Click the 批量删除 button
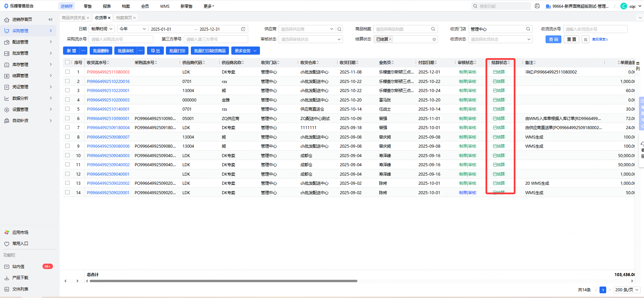The image size is (644, 298). pyautogui.click(x=101, y=51)
